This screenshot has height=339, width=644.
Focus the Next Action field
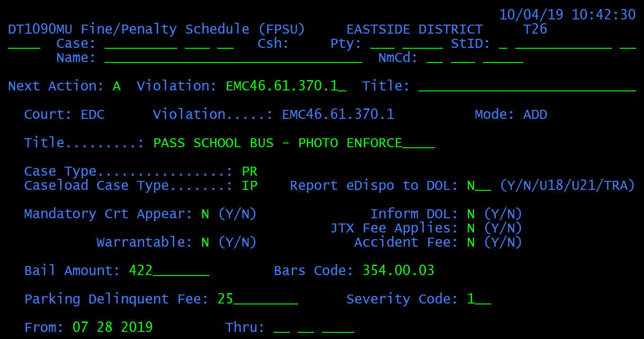click(x=116, y=86)
